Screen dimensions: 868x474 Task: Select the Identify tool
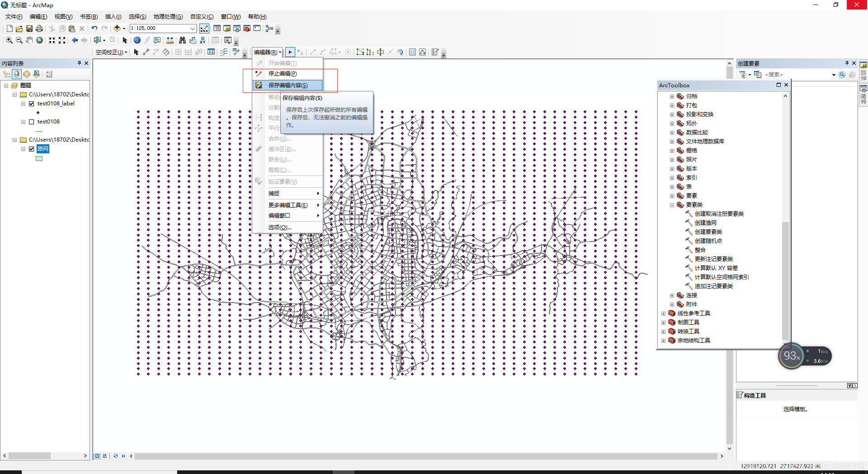tap(137, 40)
